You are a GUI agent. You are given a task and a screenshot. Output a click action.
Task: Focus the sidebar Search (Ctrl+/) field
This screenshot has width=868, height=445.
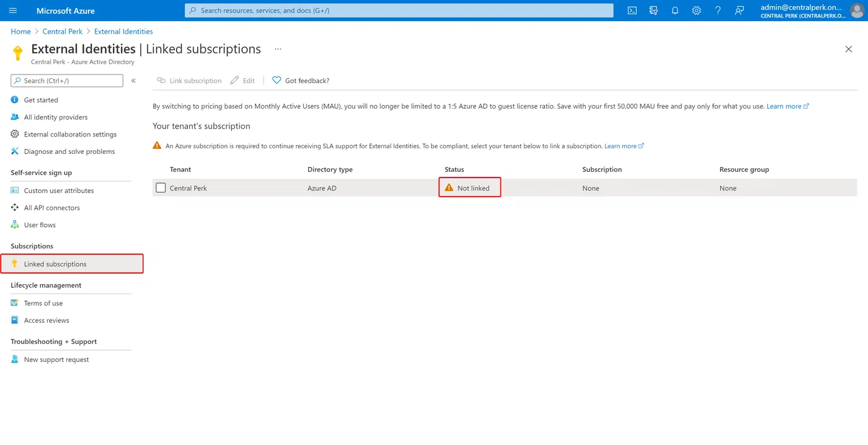pos(67,81)
